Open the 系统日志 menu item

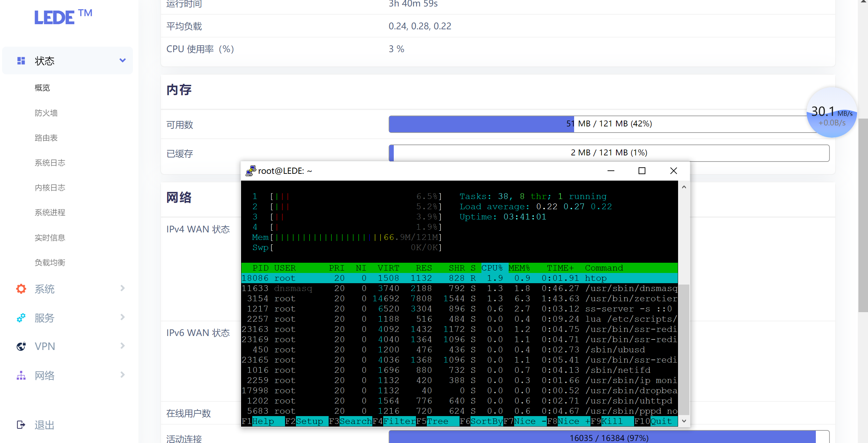pos(50,163)
